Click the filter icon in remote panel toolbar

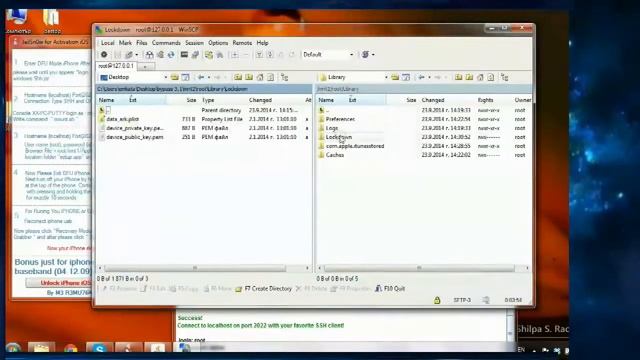click(x=406, y=77)
